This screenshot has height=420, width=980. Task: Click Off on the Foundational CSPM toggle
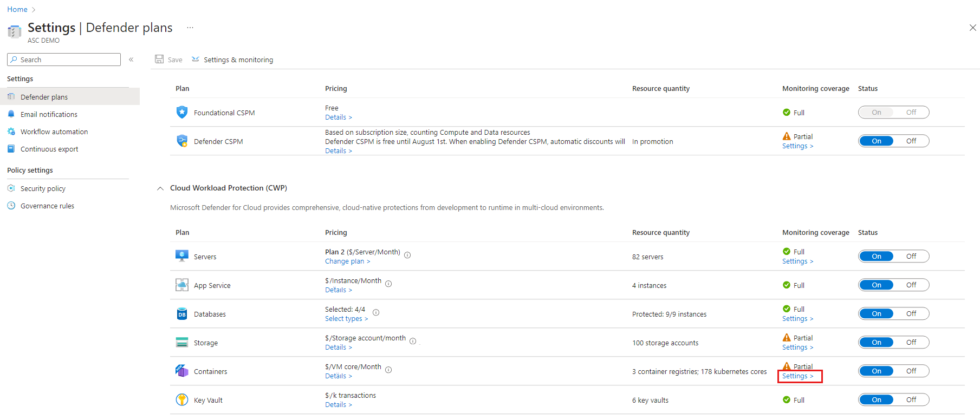click(911, 112)
